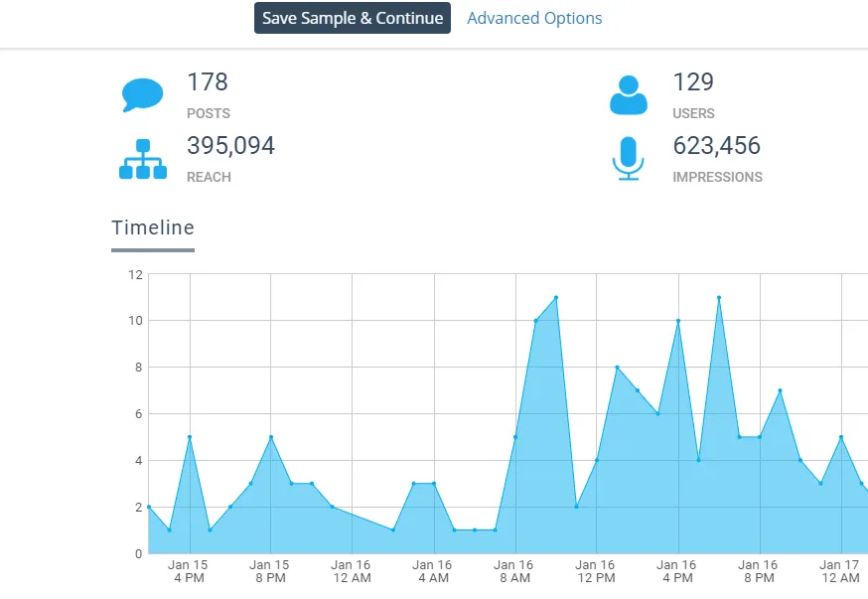
Task: Click the Jan 16 12 PM axis label
Action: click(596, 571)
